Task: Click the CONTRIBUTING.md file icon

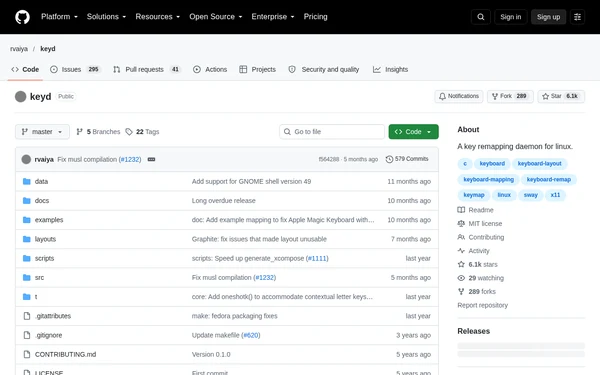Action: point(26,354)
